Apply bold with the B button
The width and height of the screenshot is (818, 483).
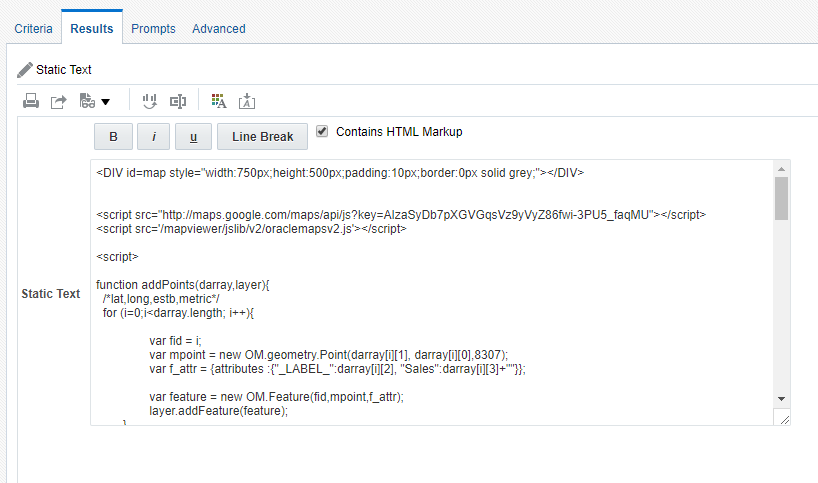click(113, 137)
